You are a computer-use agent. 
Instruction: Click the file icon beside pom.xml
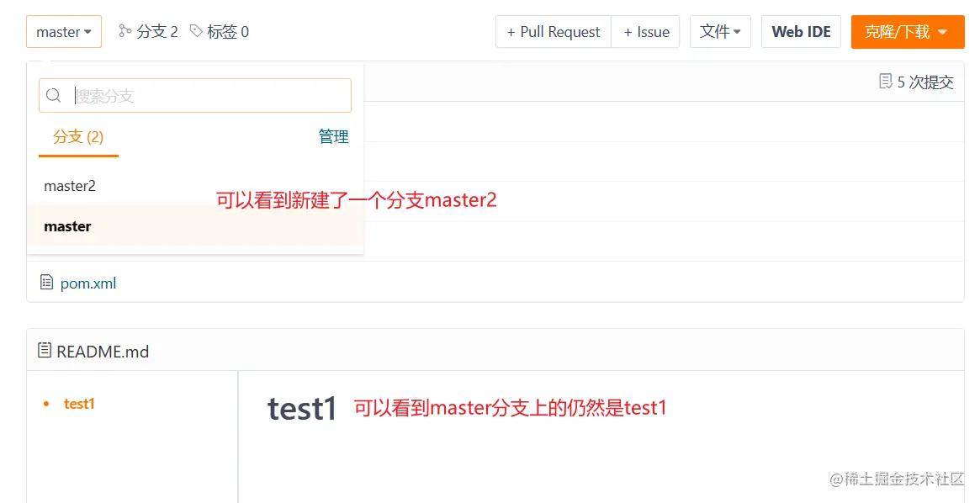[47, 283]
